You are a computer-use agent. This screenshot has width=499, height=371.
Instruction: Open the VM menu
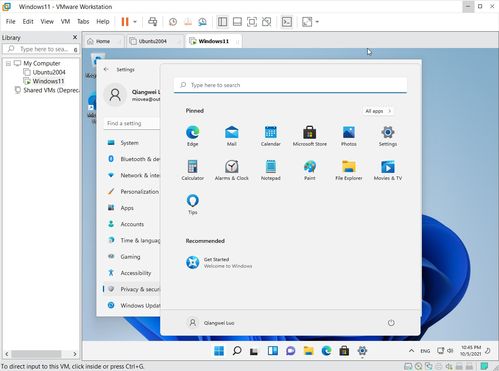click(65, 22)
